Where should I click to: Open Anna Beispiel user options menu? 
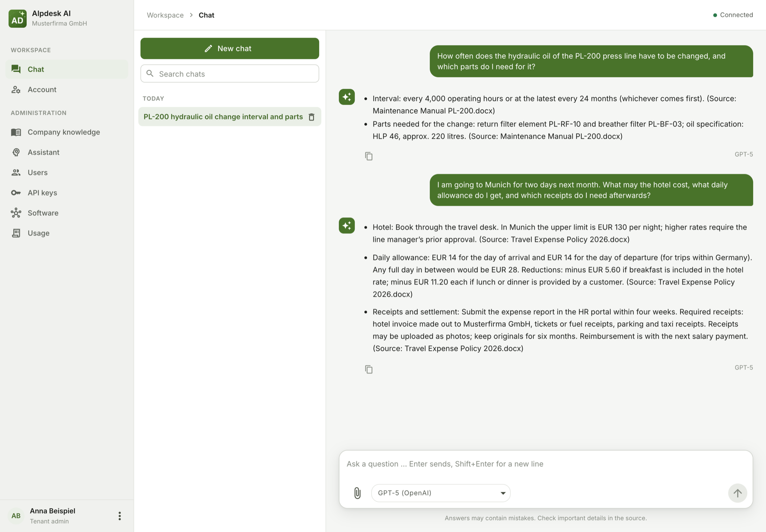(120, 516)
